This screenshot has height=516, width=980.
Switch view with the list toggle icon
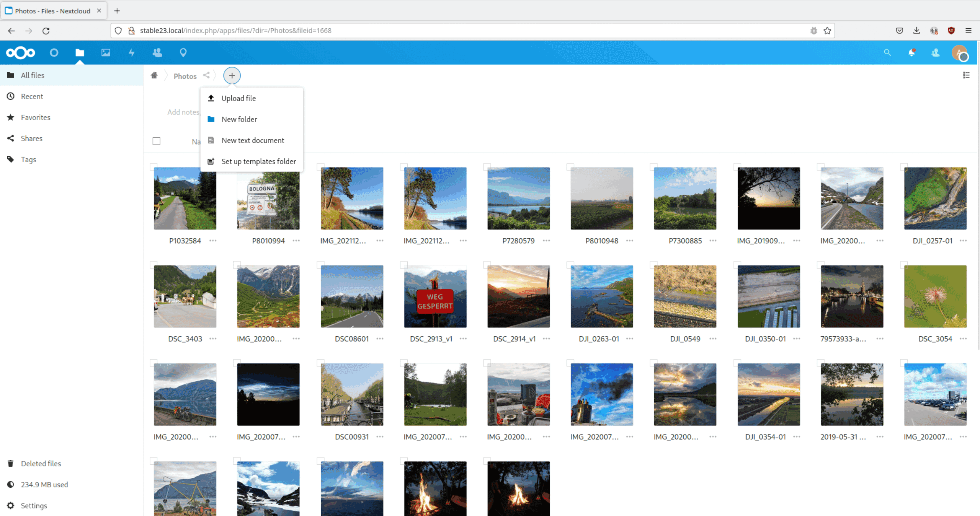(x=966, y=75)
